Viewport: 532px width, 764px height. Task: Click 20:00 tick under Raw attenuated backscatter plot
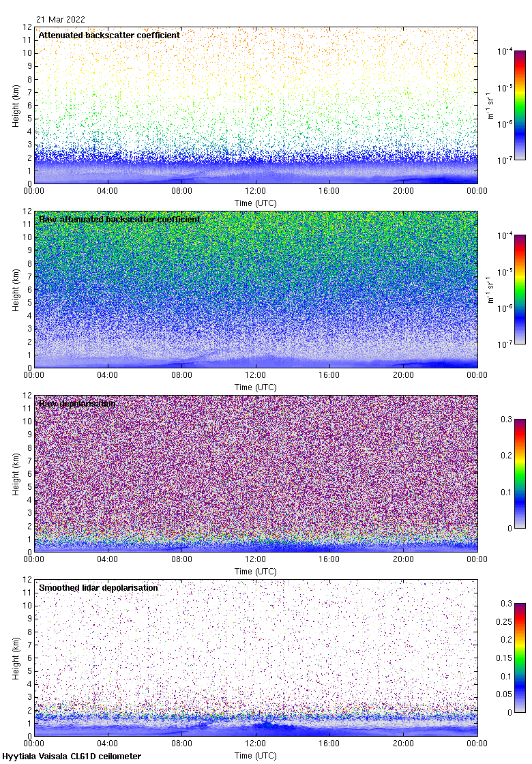(x=403, y=375)
